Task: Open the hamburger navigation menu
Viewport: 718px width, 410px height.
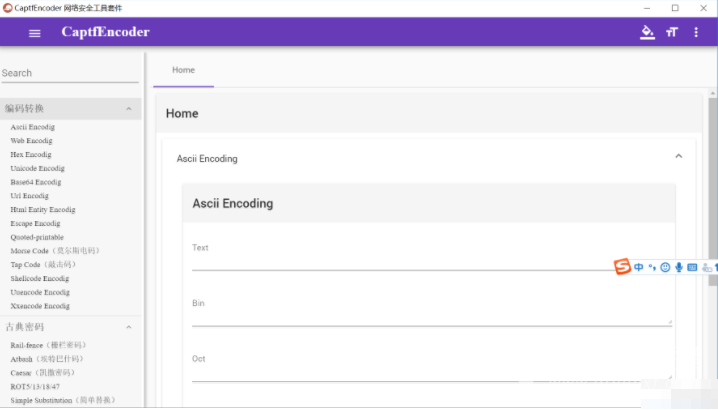Action: click(35, 33)
